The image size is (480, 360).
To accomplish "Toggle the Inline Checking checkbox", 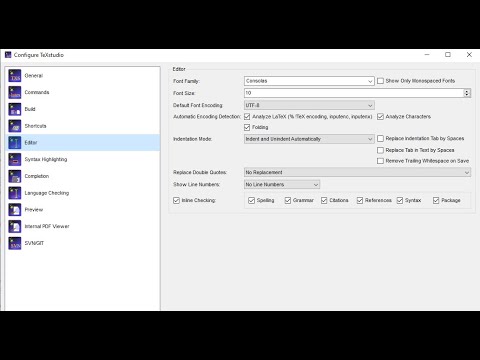I will click(176, 200).
